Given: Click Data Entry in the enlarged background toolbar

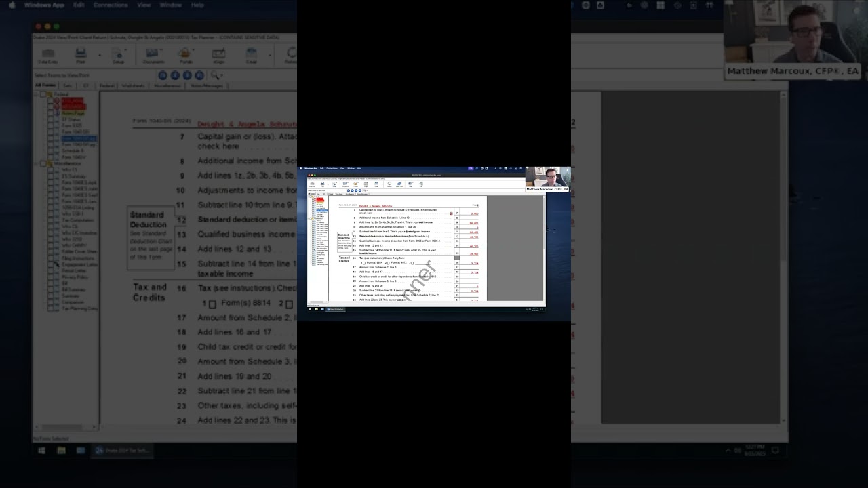Looking at the screenshot, I should point(47,56).
